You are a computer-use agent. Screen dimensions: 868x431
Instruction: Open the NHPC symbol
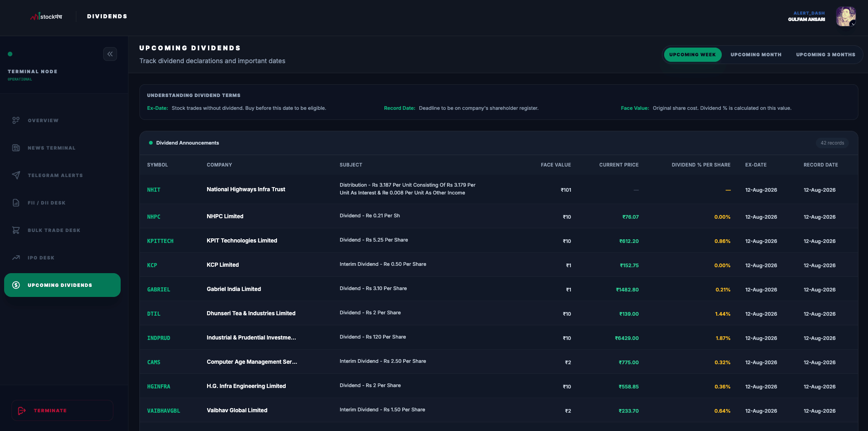tap(154, 217)
